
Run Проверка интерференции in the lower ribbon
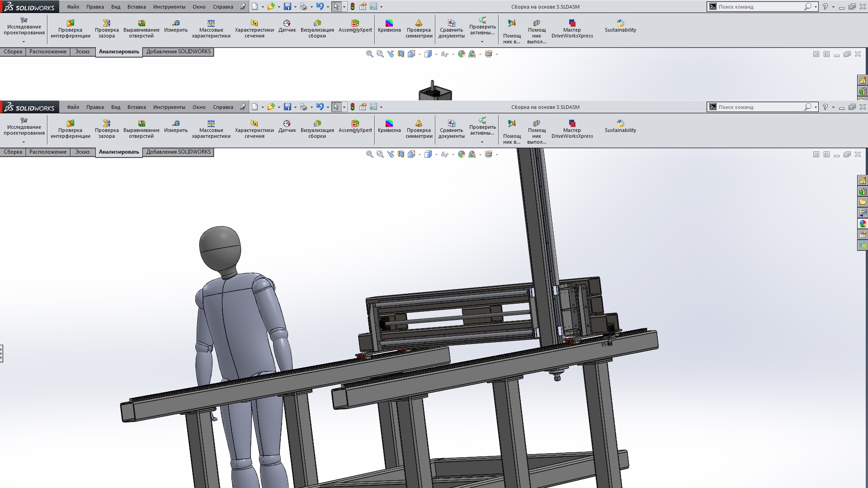pyautogui.click(x=70, y=129)
